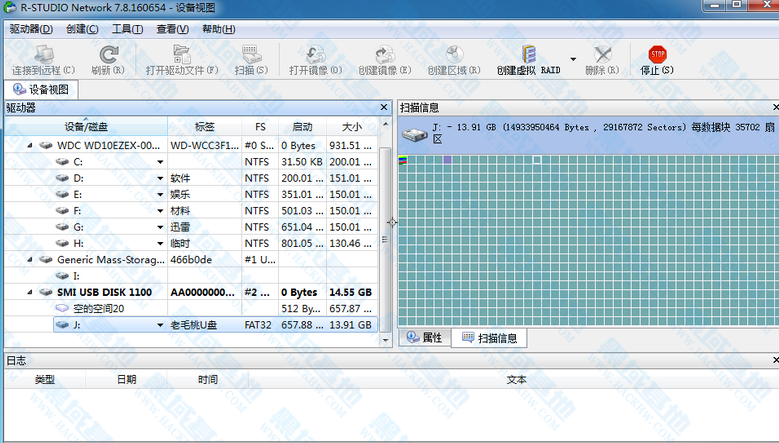Viewport: 779px width, 443px height.
Task: Select the E: partition icon
Action: click(62, 194)
